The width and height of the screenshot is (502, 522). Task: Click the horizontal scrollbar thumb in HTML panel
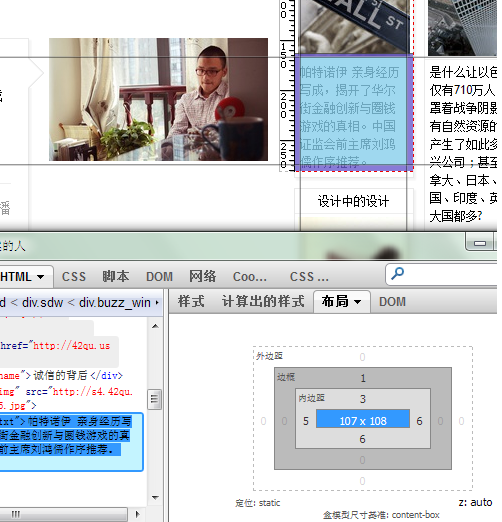pos(63,515)
